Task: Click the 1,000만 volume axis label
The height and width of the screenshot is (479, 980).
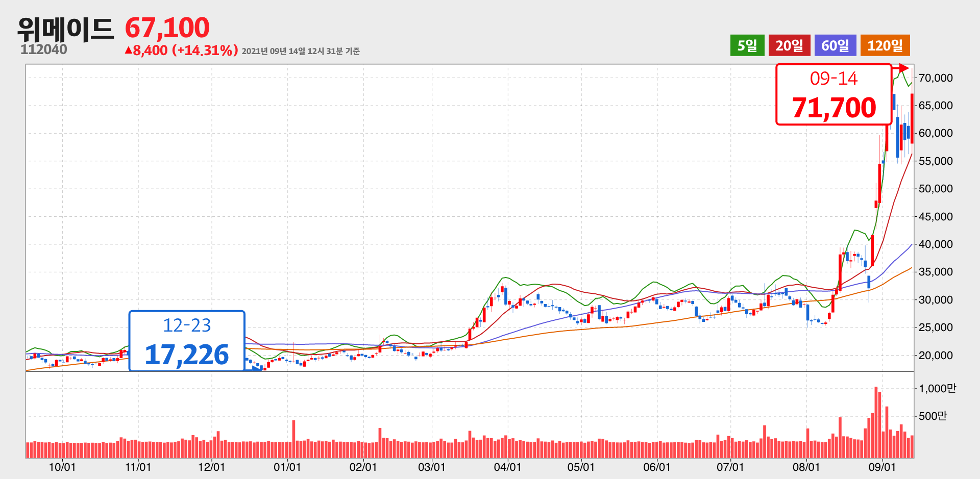Action: 937,388
